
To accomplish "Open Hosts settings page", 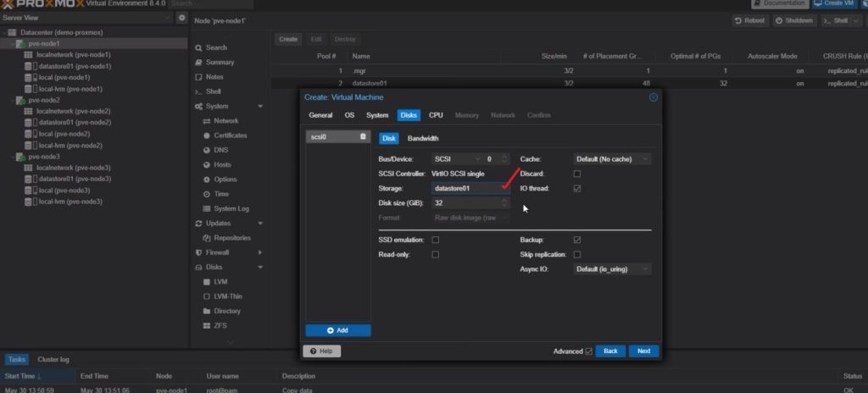I will point(223,164).
